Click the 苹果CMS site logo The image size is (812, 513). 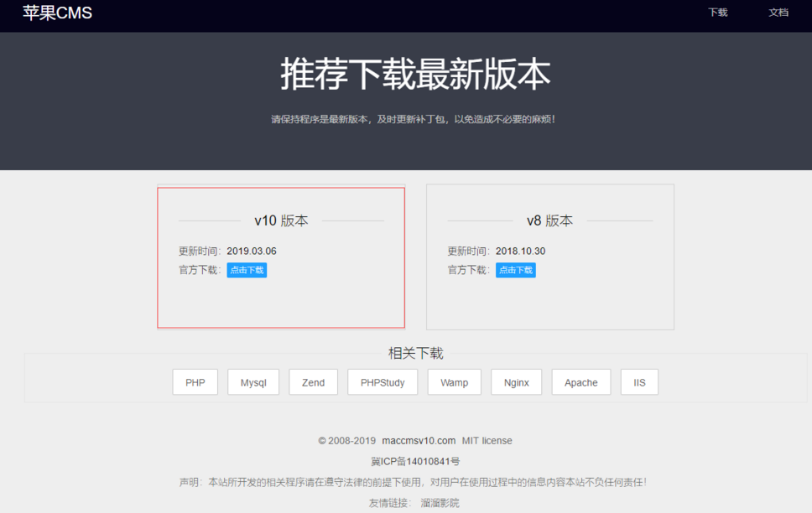(x=56, y=13)
